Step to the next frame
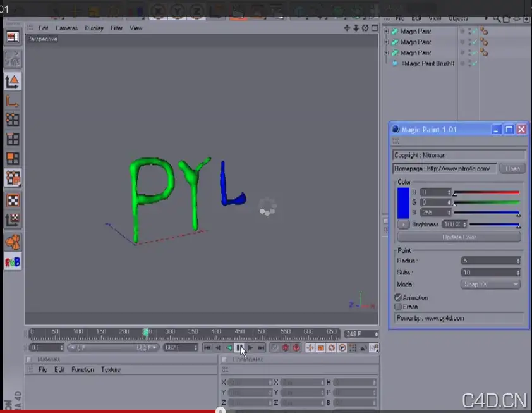The width and height of the screenshot is (532, 413). [250, 348]
